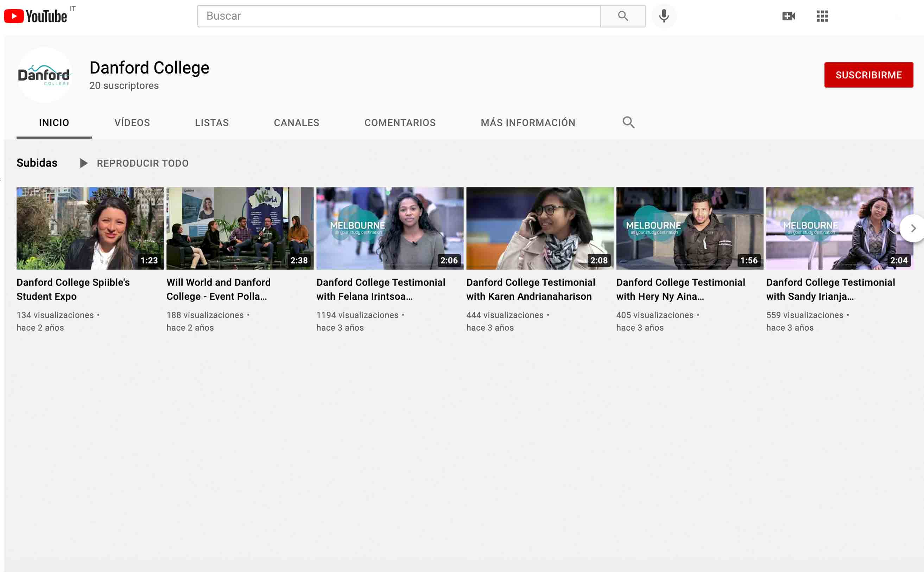Click the 2:08 duration badge
The image size is (924, 572).
point(599,260)
